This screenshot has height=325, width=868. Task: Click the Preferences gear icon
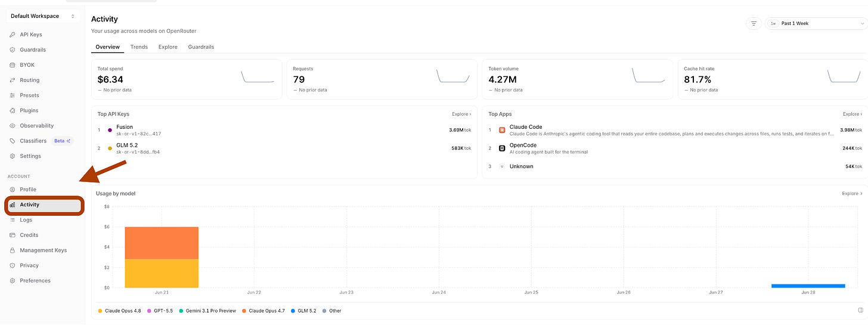tap(13, 281)
